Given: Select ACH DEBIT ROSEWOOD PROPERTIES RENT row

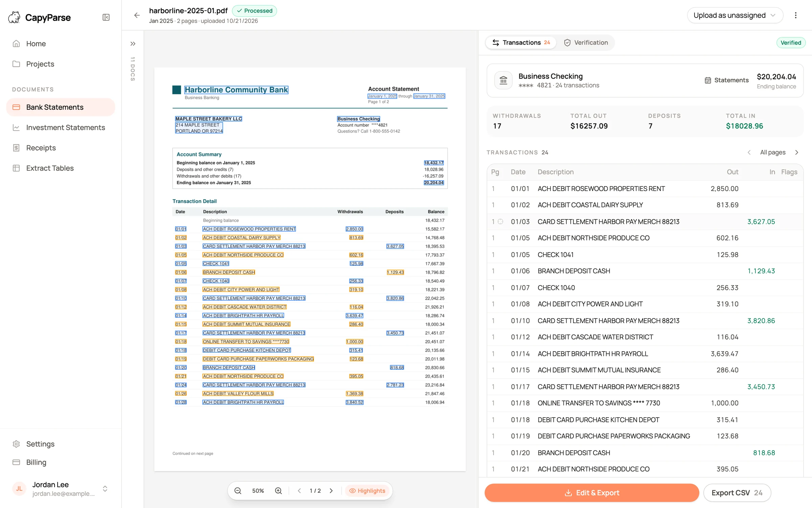Looking at the screenshot, I should [645, 189].
